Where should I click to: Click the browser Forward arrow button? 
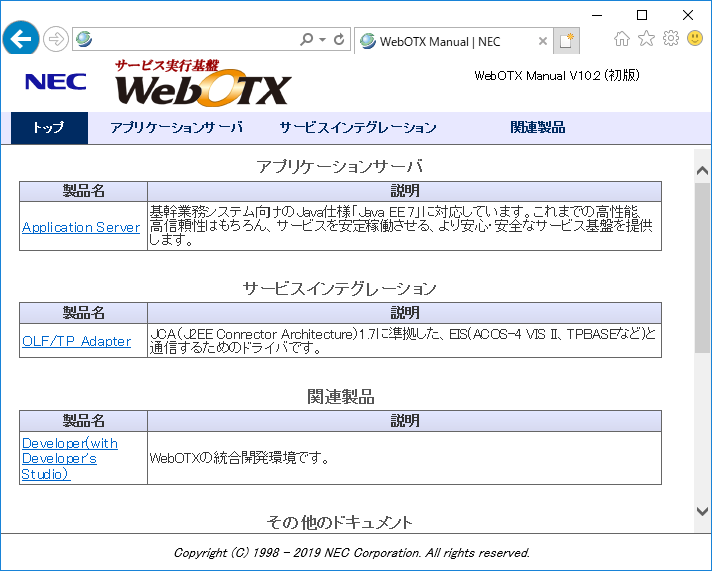pos(56,40)
